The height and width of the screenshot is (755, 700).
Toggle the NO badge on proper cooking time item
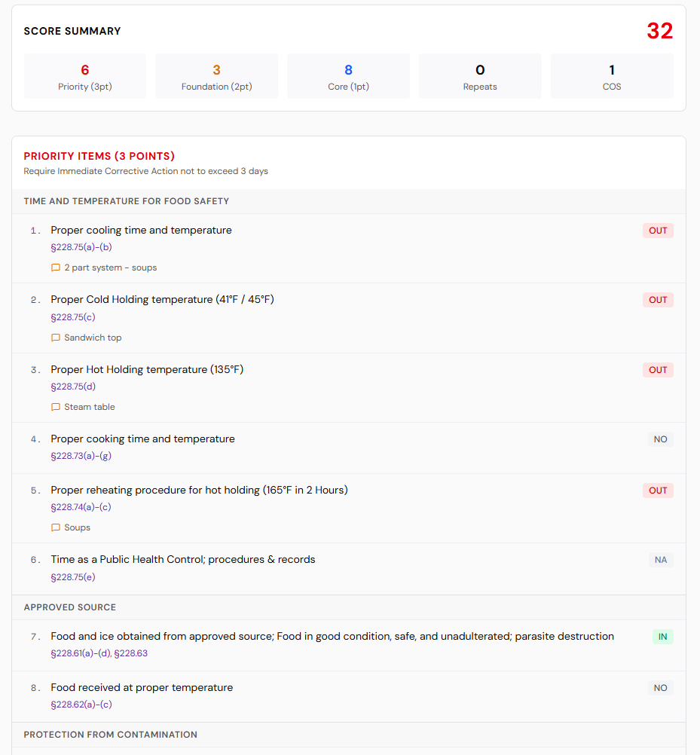[660, 439]
